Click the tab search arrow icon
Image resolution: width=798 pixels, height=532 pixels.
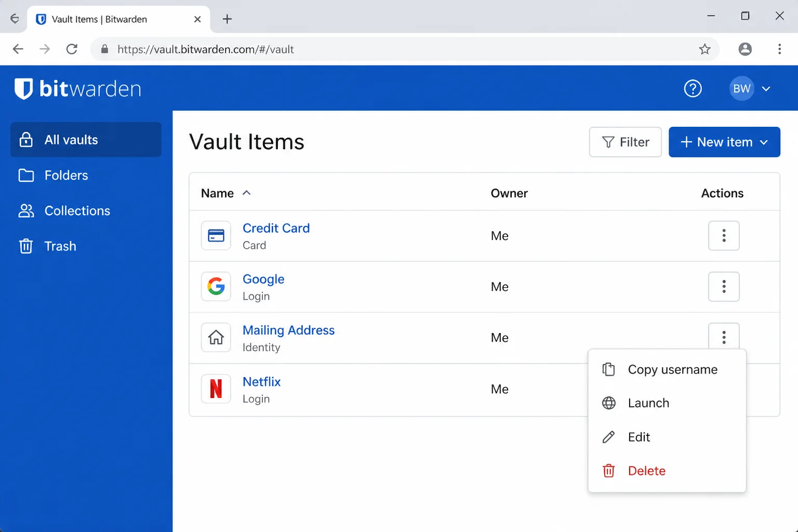(x=15, y=19)
